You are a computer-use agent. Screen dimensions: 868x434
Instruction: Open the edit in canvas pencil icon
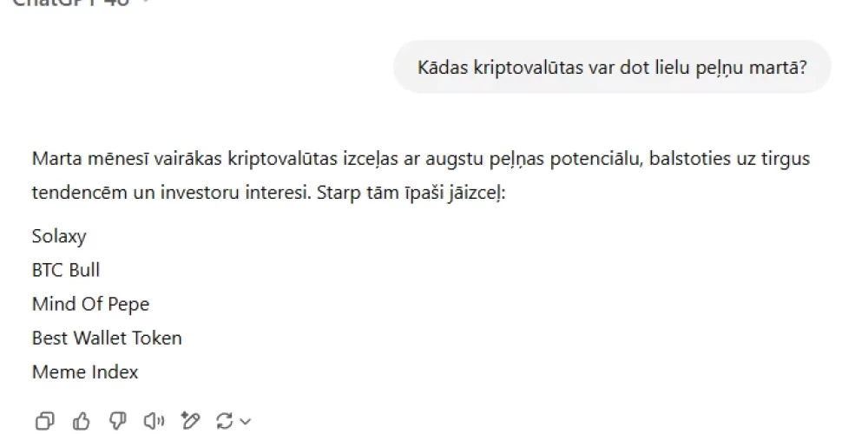(190, 421)
